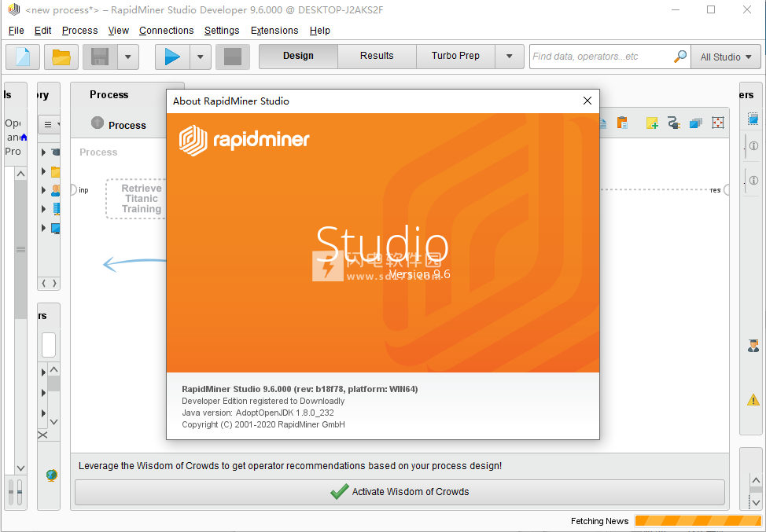766x532 pixels.
Task: Click the repository panel right scroll arrow
Action: tap(54, 283)
